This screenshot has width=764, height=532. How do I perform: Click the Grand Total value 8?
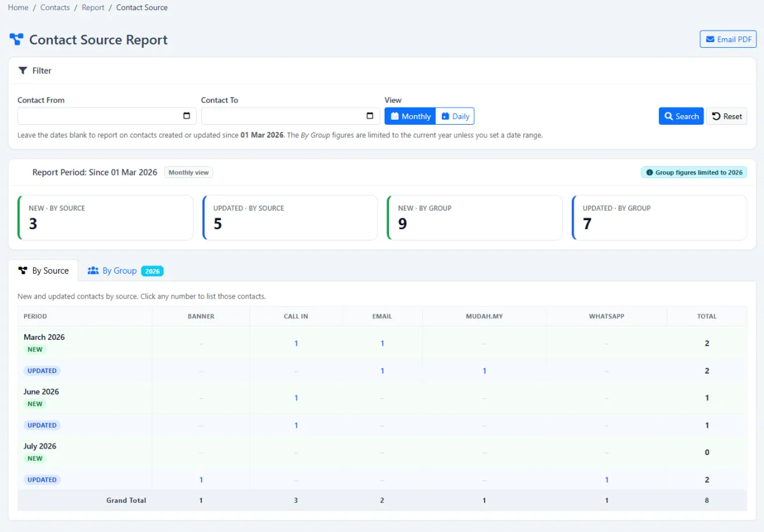tap(707, 500)
